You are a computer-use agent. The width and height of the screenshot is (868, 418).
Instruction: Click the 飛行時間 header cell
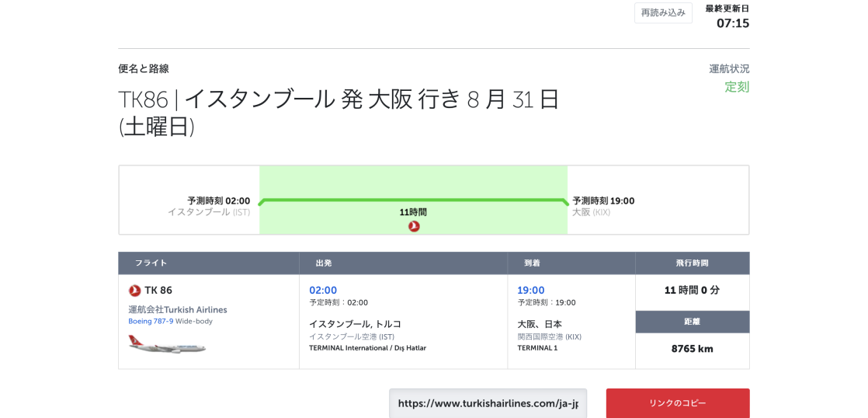point(692,263)
